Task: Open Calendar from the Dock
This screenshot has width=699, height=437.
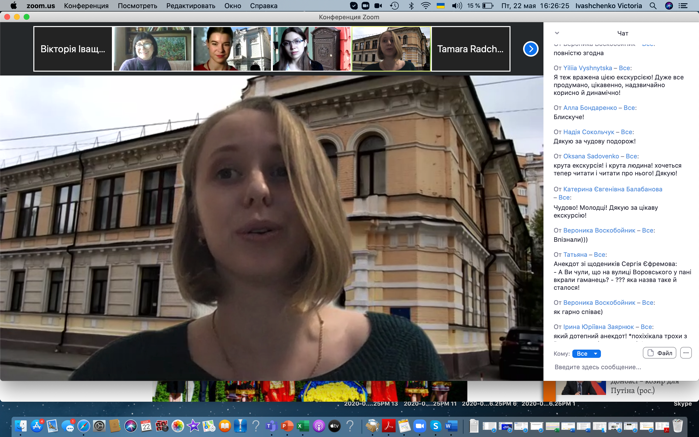Action: [146, 426]
